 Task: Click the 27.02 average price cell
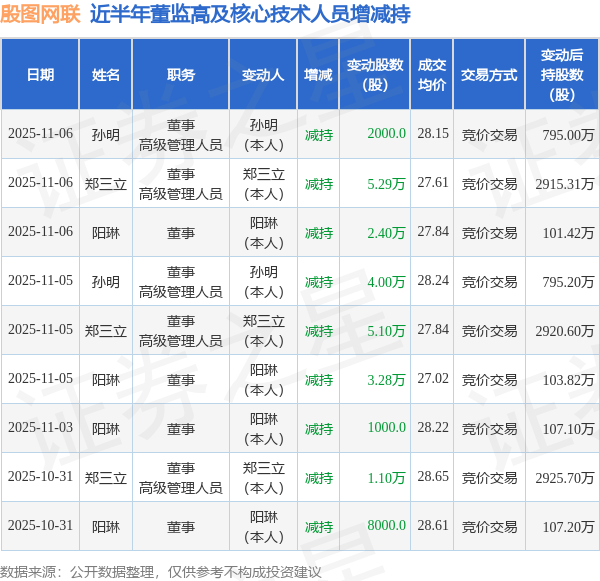[433, 379]
